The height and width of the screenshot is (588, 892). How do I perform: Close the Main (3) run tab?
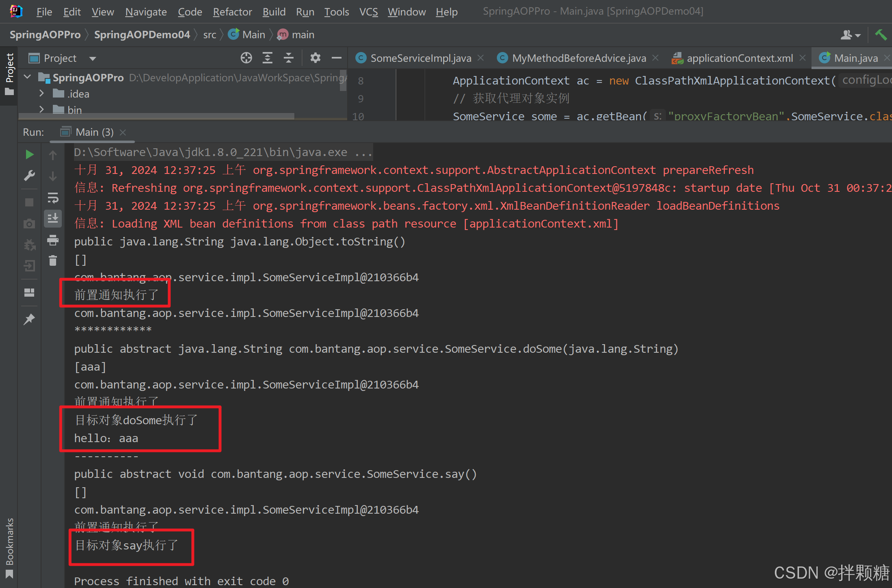pyautogui.click(x=123, y=132)
